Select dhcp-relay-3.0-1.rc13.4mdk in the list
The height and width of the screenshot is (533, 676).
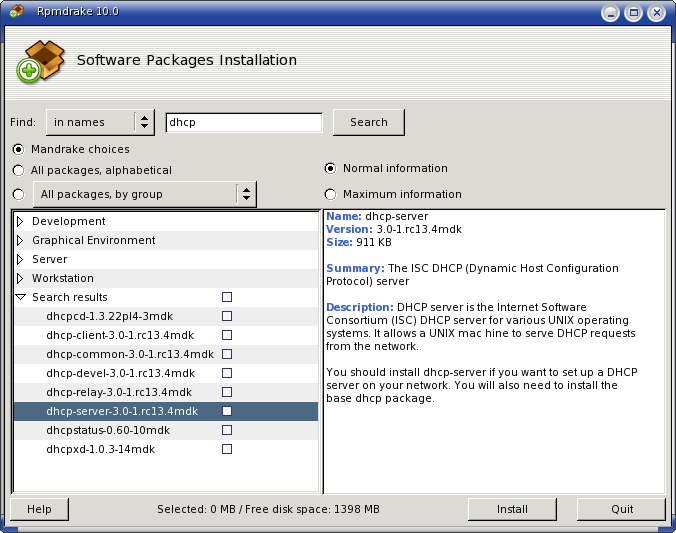[119, 392]
